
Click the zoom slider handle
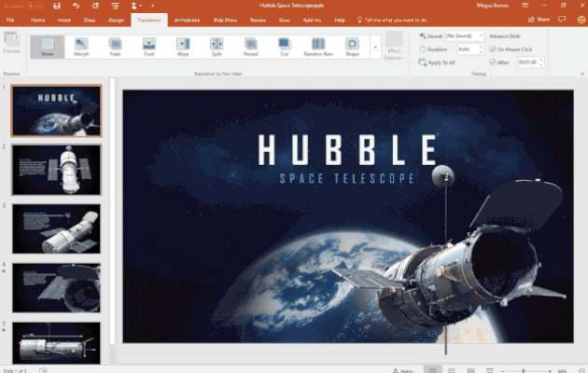tap(524, 371)
